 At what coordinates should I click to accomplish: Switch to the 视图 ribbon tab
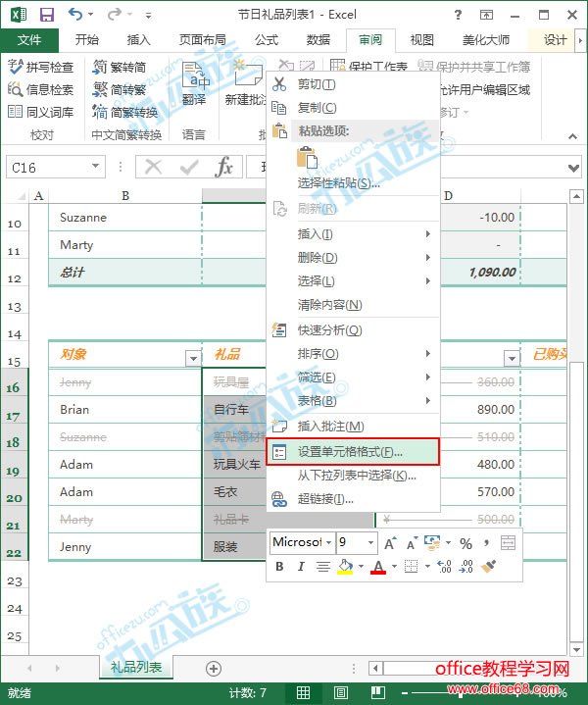[x=422, y=40]
